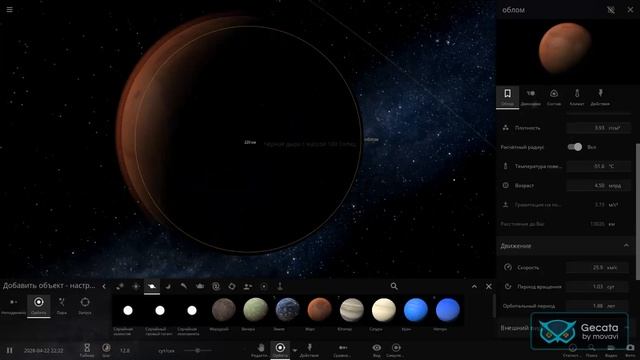
Task: Collapse the Движение section
Action: pyautogui.click(x=626, y=246)
